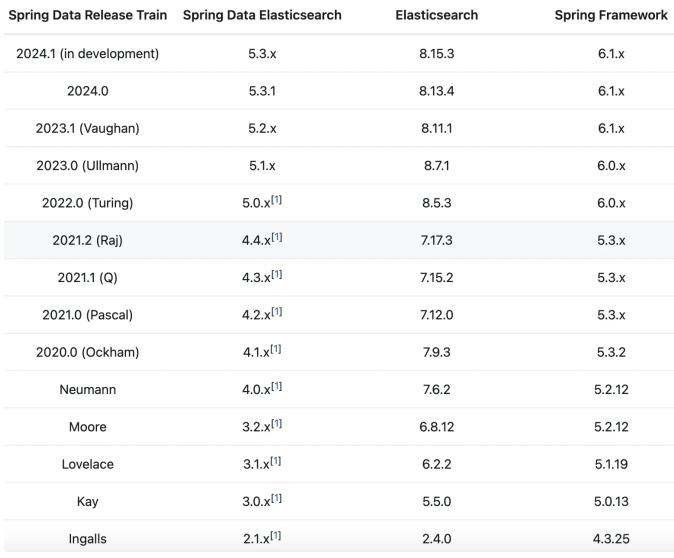Click Elasticsearch version 7.6.2

pyautogui.click(x=437, y=389)
